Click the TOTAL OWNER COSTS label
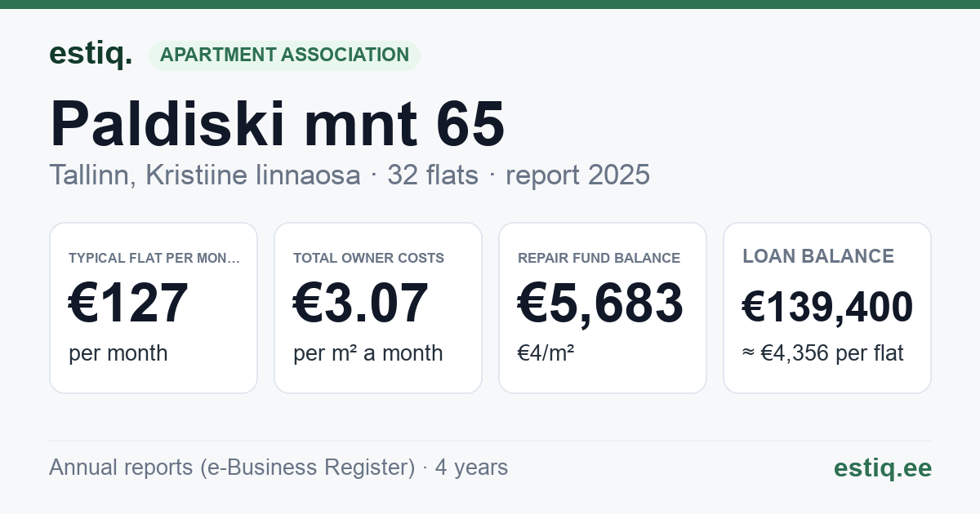The width and height of the screenshot is (980, 514). (x=369, y=258)
